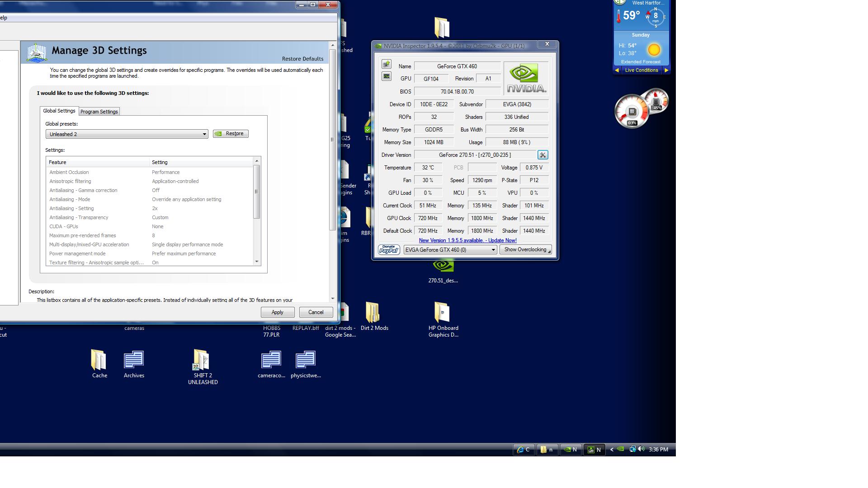
Task: Select the Power management mode row
Action: click(x=150, y=253)
